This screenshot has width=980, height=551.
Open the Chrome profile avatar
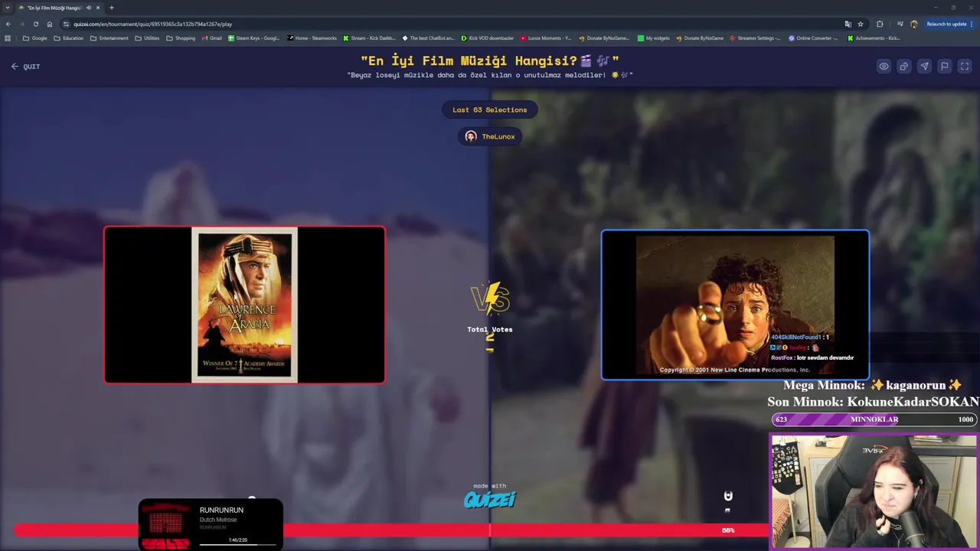tap(913, 24)
